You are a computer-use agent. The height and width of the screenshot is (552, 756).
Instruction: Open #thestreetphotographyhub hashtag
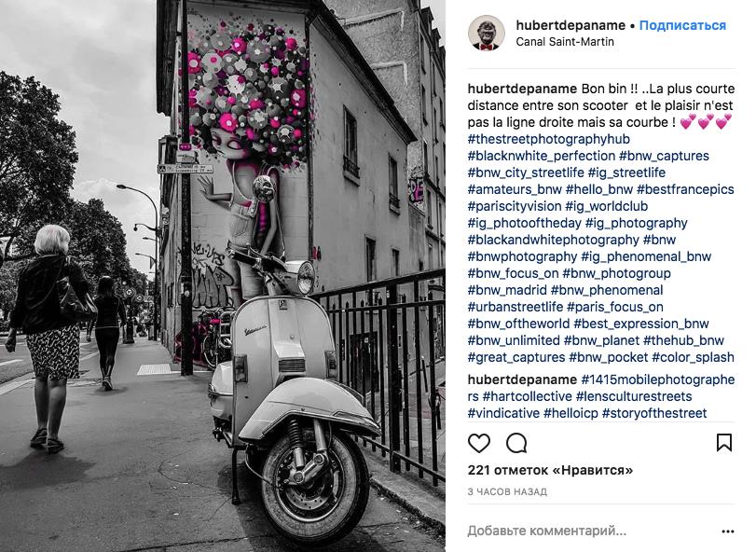click(549, 139)
